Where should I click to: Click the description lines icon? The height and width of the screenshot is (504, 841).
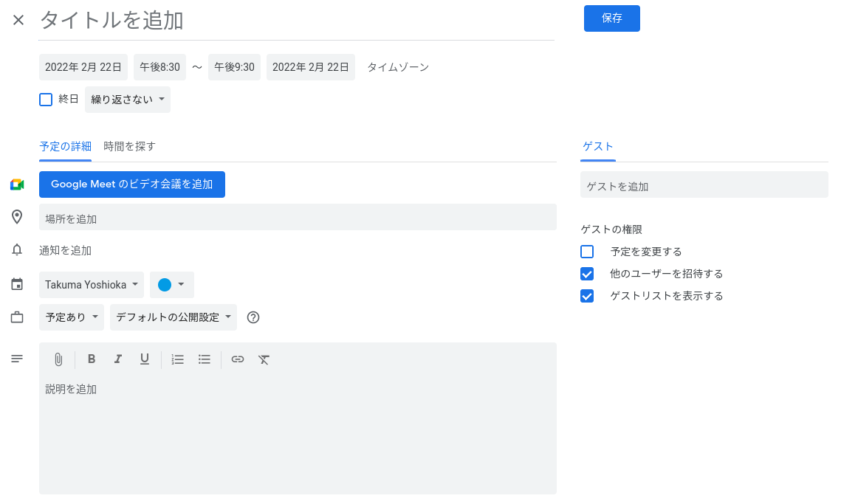click(17, 359)
